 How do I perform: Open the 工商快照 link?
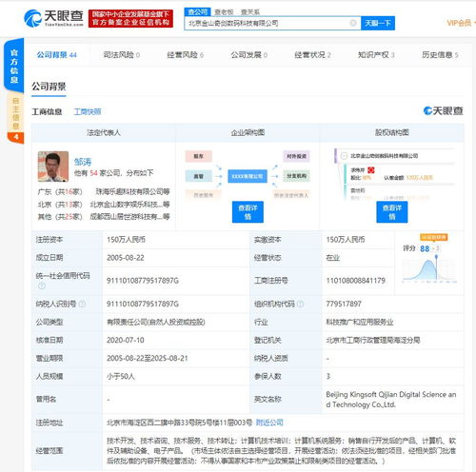(88, 111)
